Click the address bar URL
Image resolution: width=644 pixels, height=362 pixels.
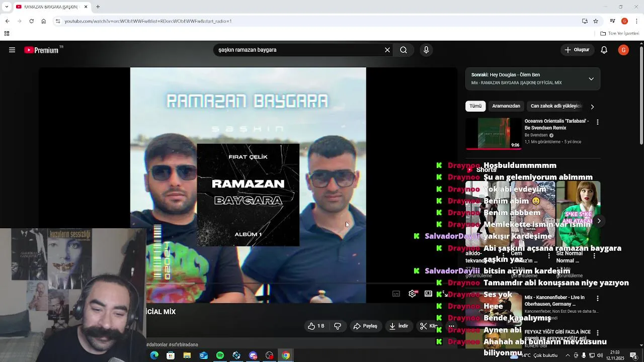[148, 21]
